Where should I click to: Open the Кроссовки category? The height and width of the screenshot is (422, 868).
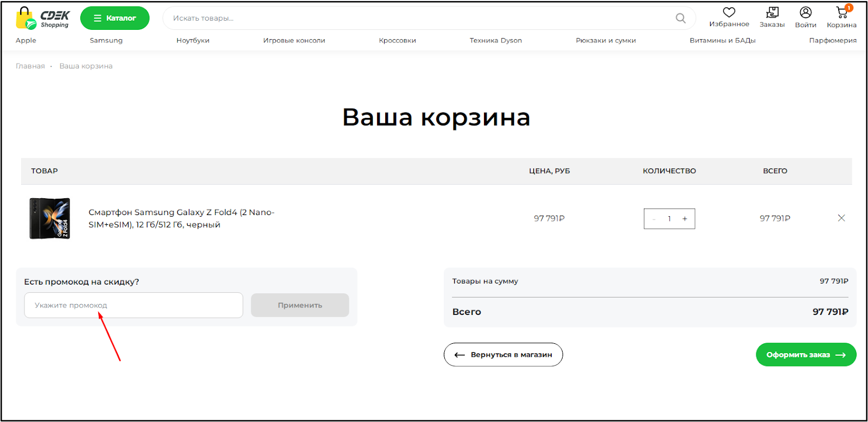398,40
